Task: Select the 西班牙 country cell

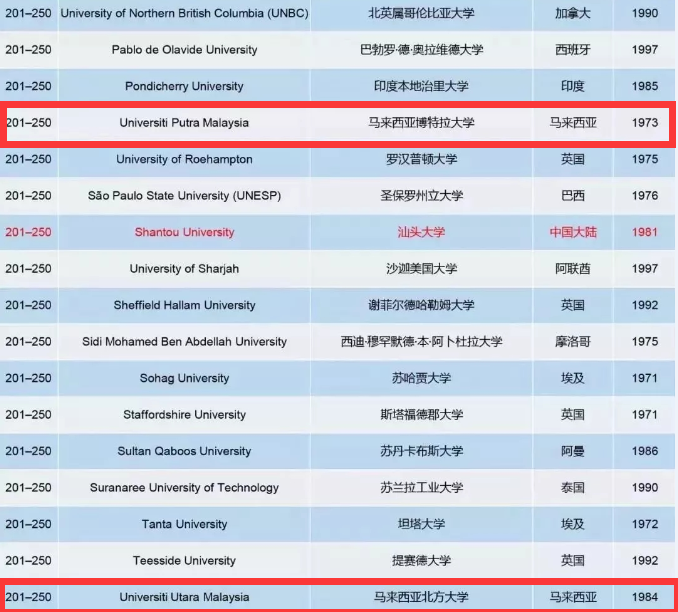Action: pos(572,50)
